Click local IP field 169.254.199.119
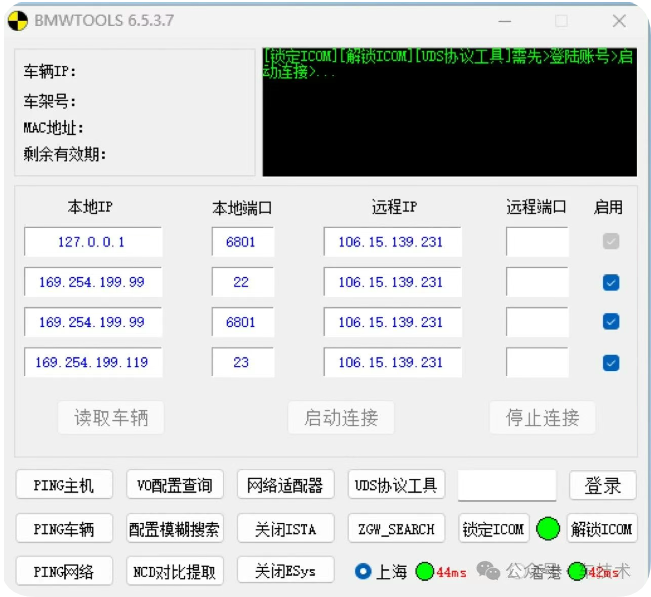 (x=93, y=362)
